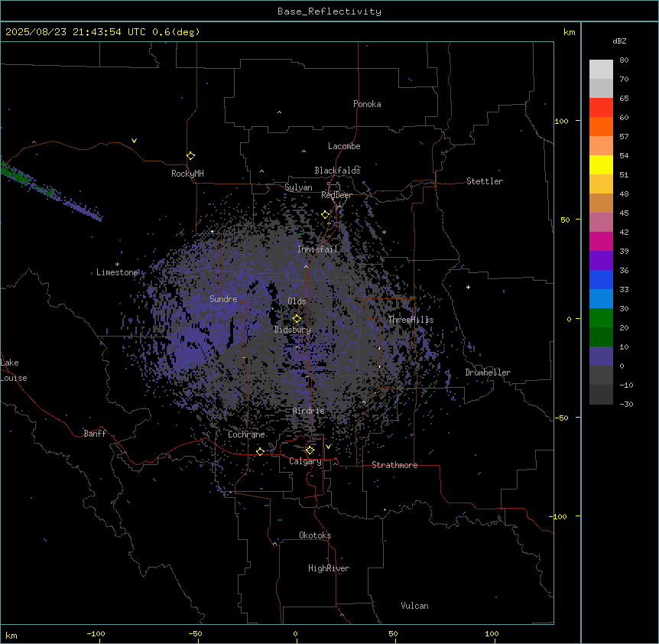The height and width of the screenshot is (644, 659).
Task: Click the Strathmore label
Action: click(394, 465)
